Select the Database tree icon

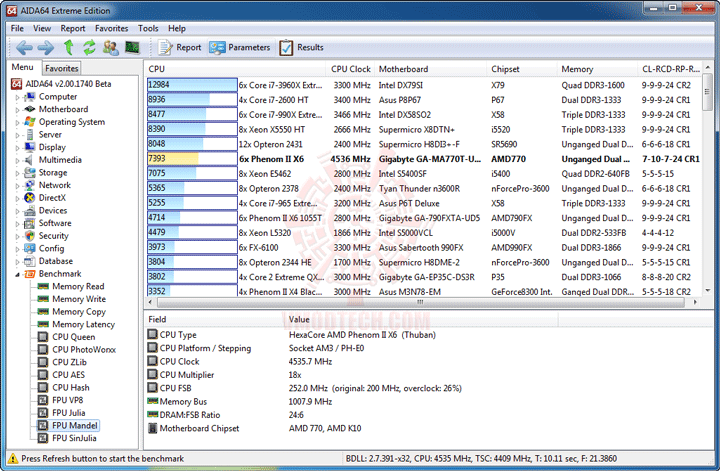click(30, 261)
